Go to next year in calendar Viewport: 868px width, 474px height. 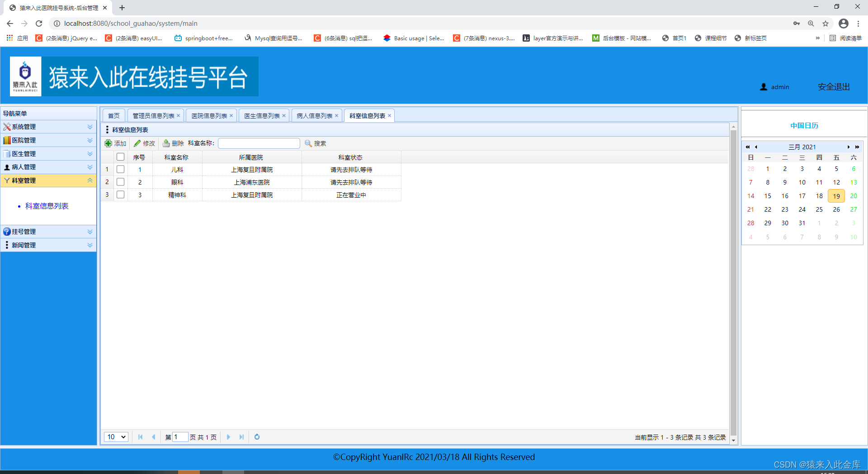coord(857,147)
